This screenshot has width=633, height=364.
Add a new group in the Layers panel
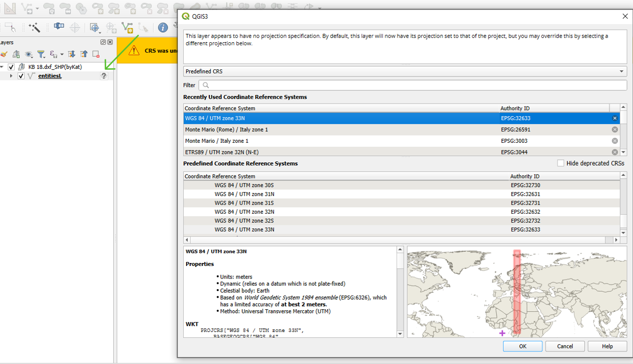[x=16, y=54]
